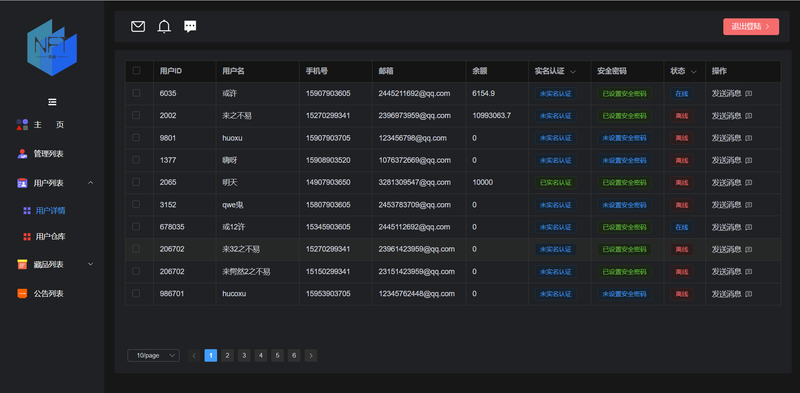Check the box for user 678035
This screenshot has height=393, width=800.
136,227
